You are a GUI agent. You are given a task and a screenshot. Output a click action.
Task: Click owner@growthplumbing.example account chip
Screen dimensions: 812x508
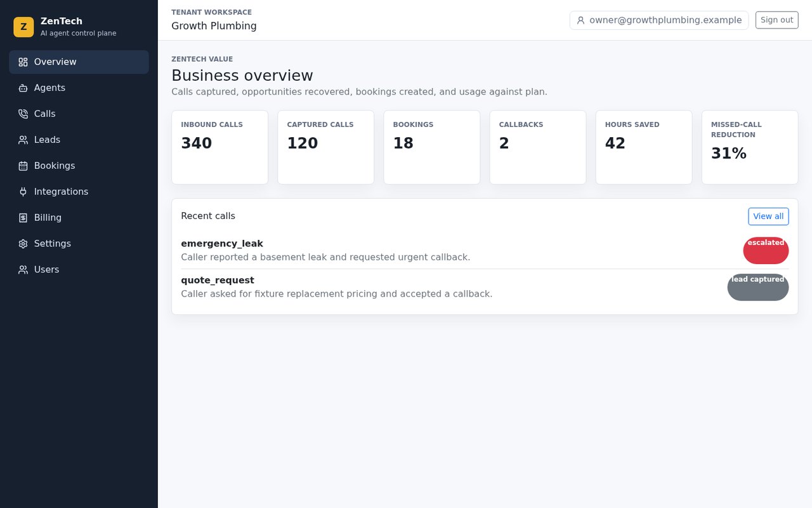(x=659, y=20)
